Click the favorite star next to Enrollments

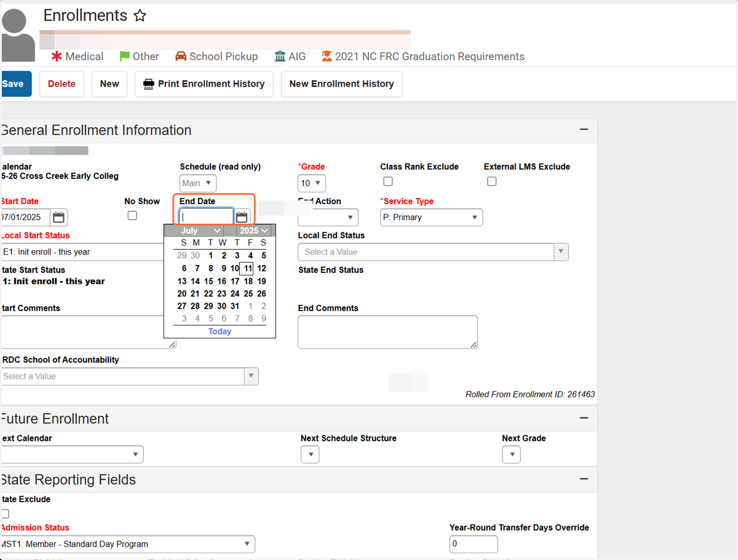pyautogui.click(x=140, y=16)
